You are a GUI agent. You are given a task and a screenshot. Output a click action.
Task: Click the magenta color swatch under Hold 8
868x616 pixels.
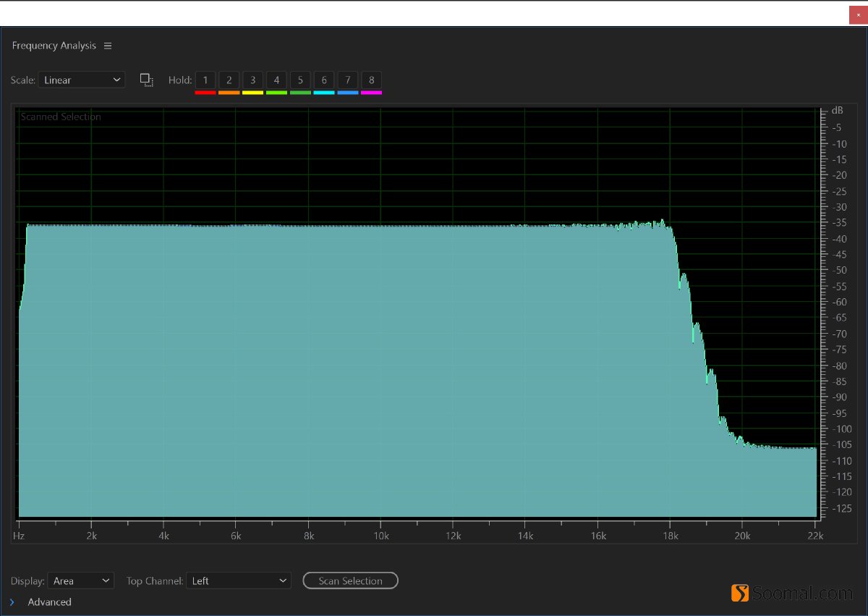click(371, 91)
